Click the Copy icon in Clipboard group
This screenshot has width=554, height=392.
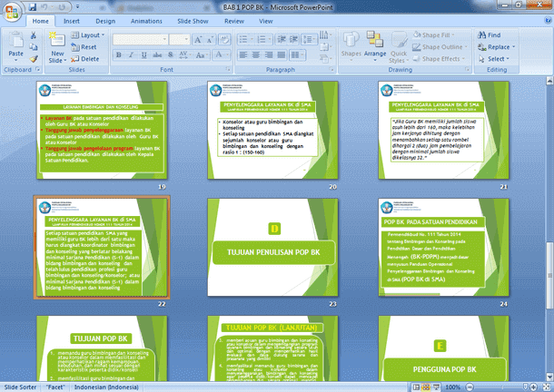(x=34, y=47)
